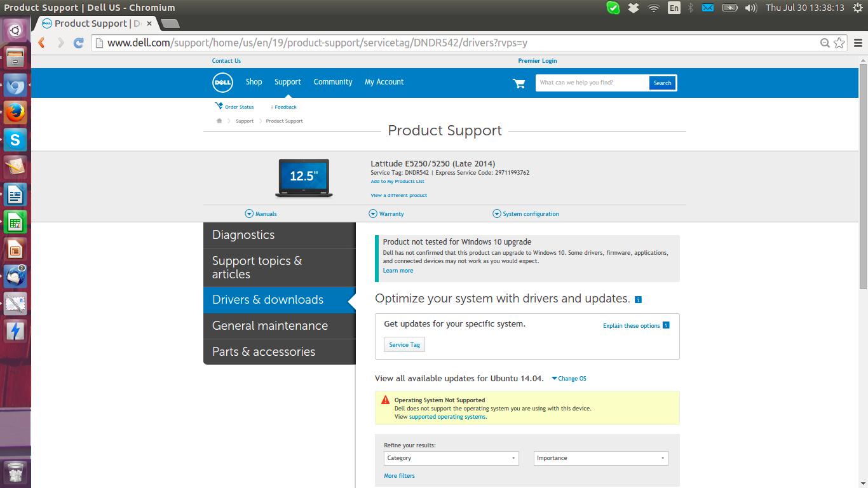The width and height of the screenshot is (868, 488).
Task: Open the My Account menu
Action: pos(384,82)
